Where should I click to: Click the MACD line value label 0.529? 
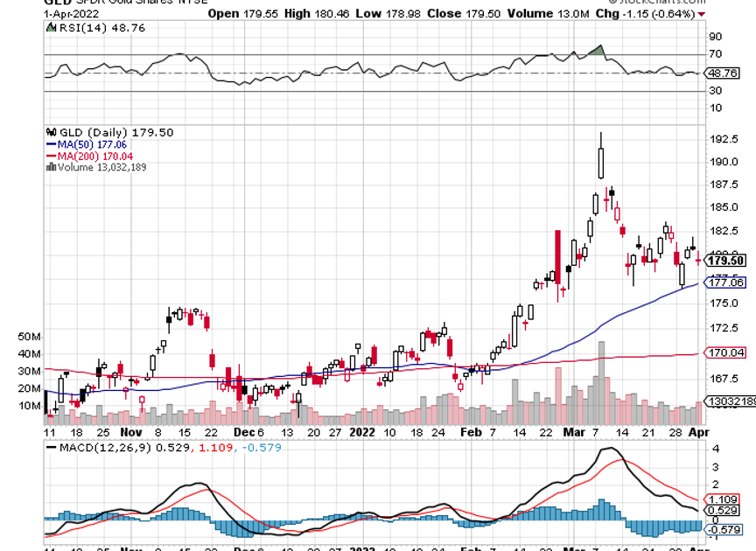(723, 511)
